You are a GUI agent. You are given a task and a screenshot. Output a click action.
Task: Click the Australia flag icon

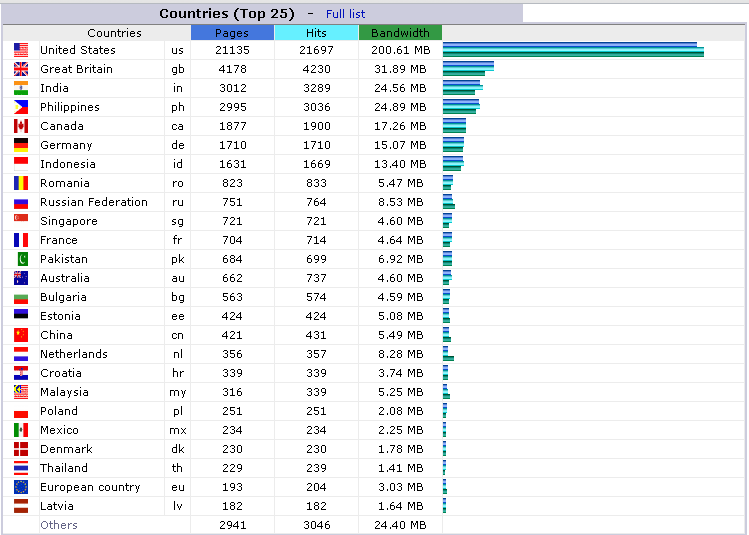[x=21, y=278]
